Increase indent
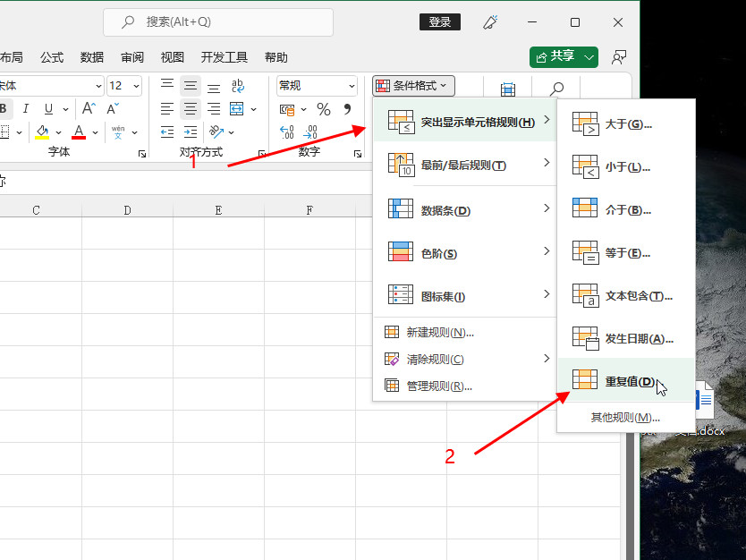The width and height of the screenshot is (746, 560). tap(191, 132)
